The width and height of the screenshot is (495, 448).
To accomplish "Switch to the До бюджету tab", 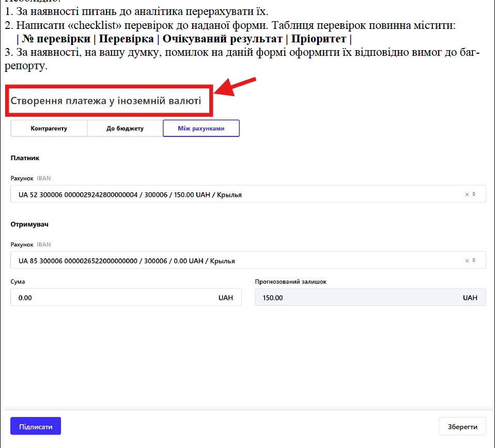I will coord(125,128).
